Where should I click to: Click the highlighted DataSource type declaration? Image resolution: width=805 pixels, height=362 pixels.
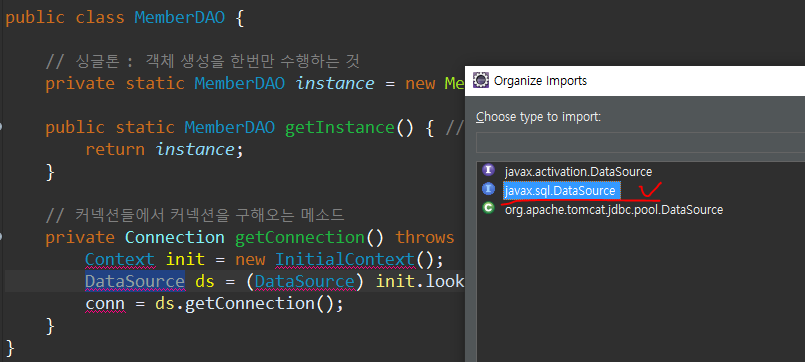tap(135, 281)
